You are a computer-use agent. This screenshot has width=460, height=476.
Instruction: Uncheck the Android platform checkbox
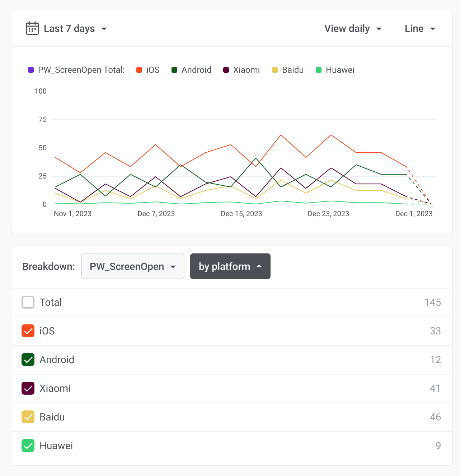click(28, 360)
